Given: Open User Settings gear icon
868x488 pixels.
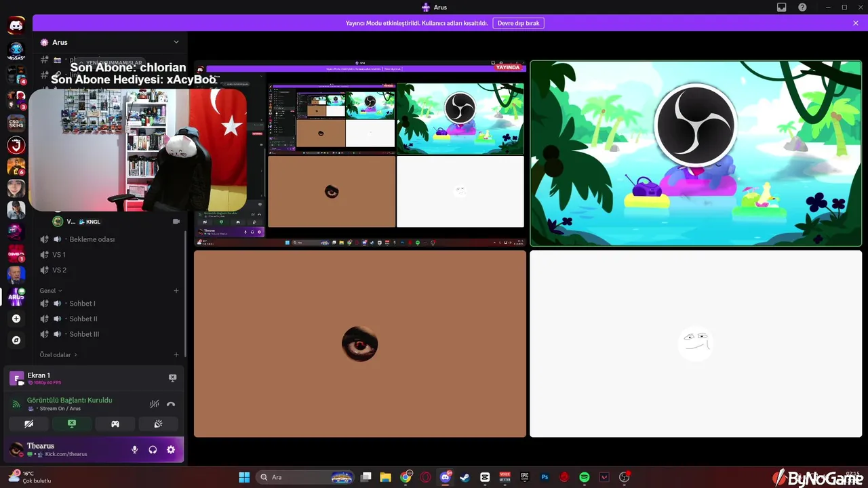Looking at the screenshot, I should point(171,449).
